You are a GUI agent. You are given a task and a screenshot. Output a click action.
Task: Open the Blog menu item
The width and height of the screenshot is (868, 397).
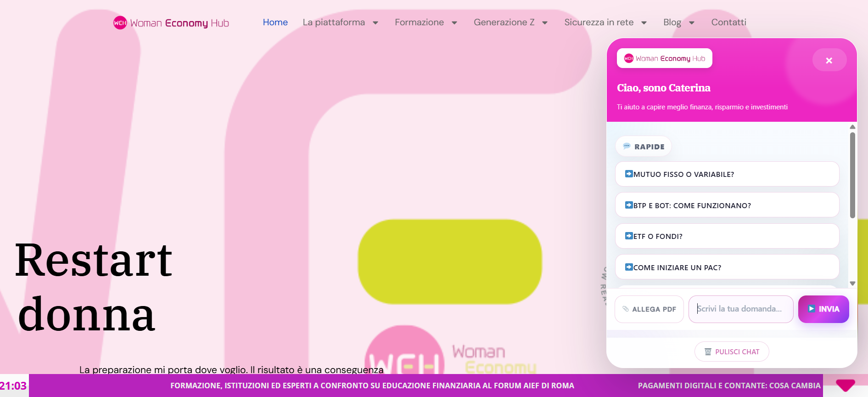[672, 22]
